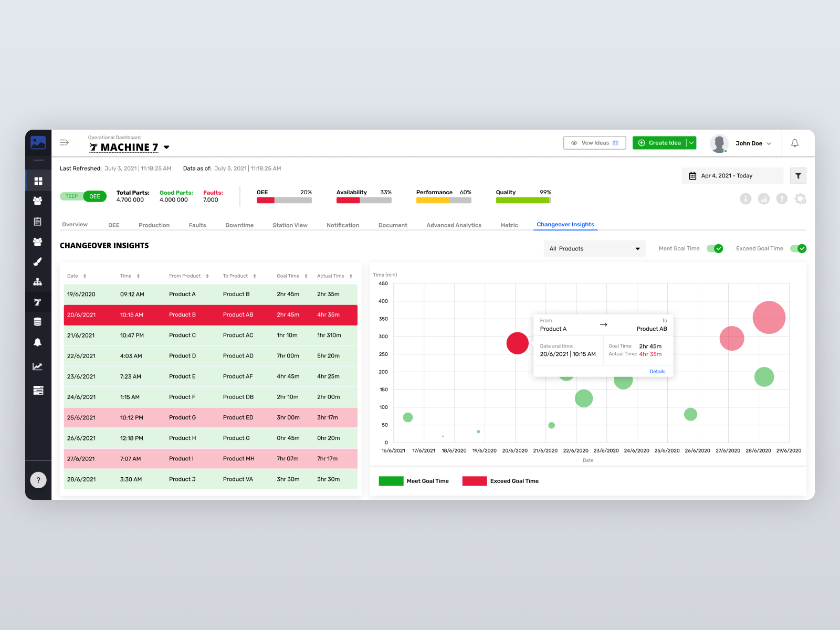
Task: Click the Create Idea button
Action: [660, 142]
